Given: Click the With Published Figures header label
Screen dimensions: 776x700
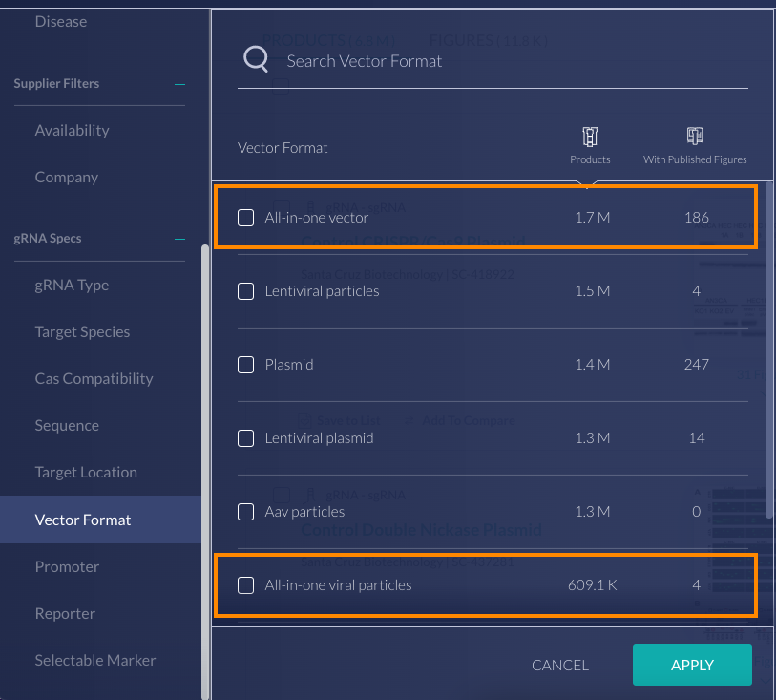Looking at the screenshot, I should (x=695, y=159).
